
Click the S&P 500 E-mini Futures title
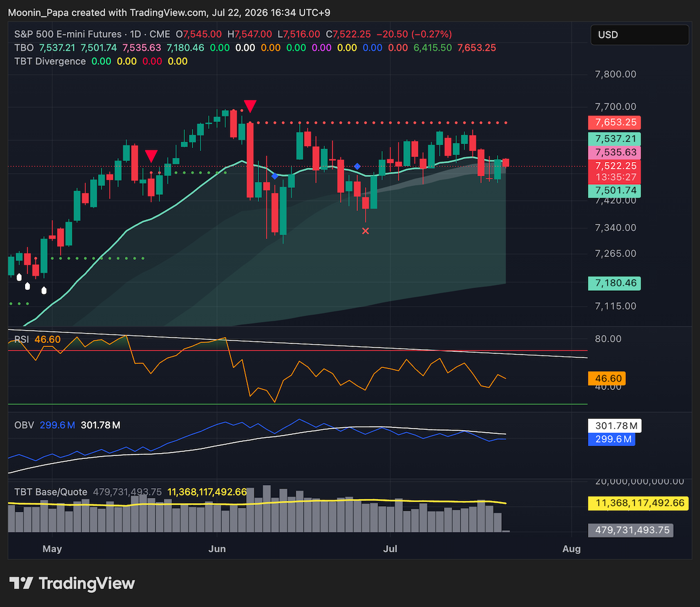point(68,34)
